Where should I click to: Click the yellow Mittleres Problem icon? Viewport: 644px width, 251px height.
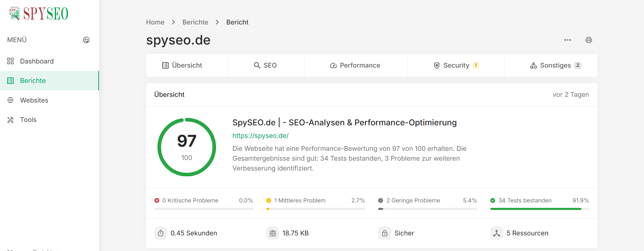tap(269, 200)
